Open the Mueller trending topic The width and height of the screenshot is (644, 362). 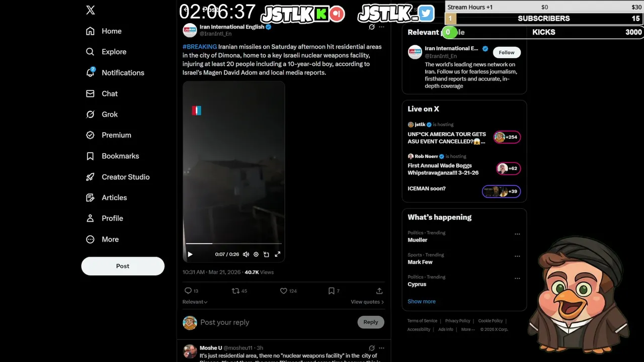pyautogui.click(x=418, y=240)
